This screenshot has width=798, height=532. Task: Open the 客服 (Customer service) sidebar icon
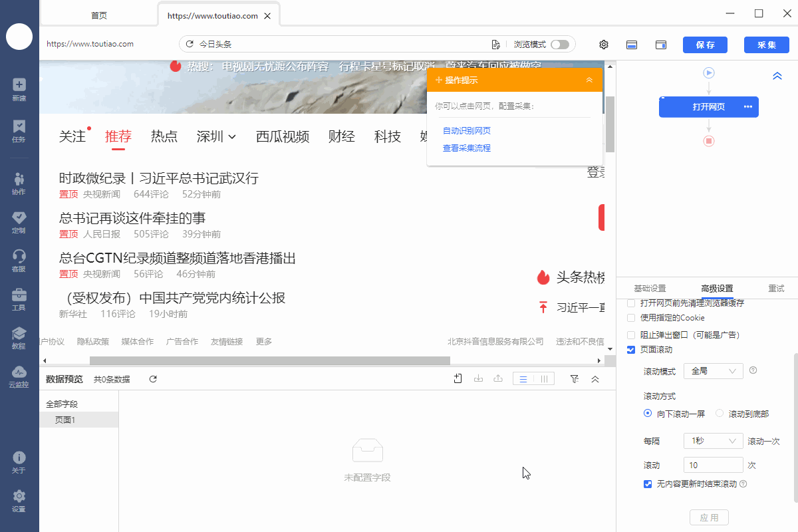(x=19, y=261)
